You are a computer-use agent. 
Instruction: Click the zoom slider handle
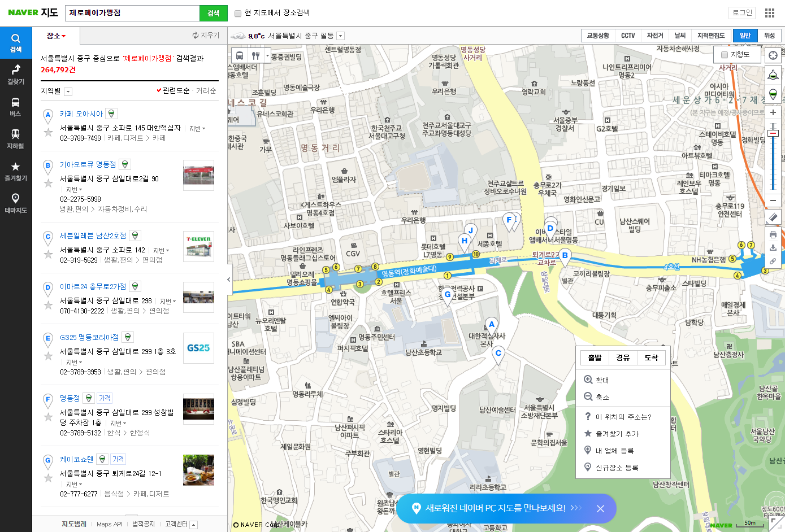coord(773,133)
